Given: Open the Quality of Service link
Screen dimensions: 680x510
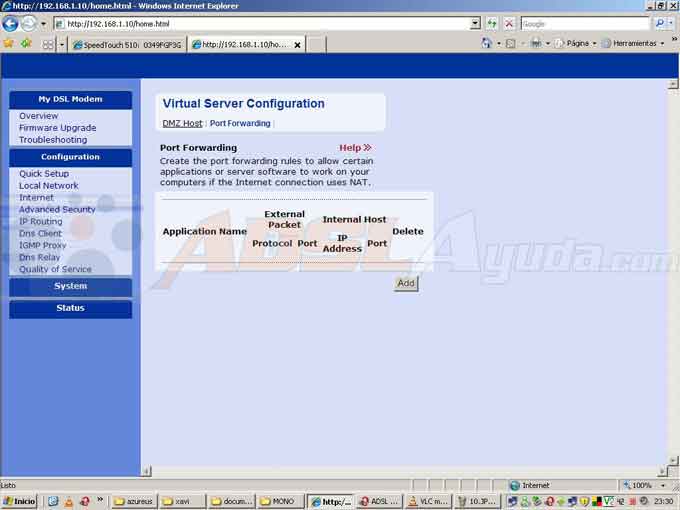Looking at the screenshot, I should pyautogui.click(x=56, y=269).
